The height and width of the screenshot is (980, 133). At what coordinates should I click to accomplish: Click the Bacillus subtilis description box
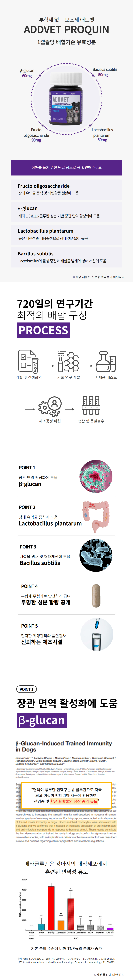click(66, 257)
